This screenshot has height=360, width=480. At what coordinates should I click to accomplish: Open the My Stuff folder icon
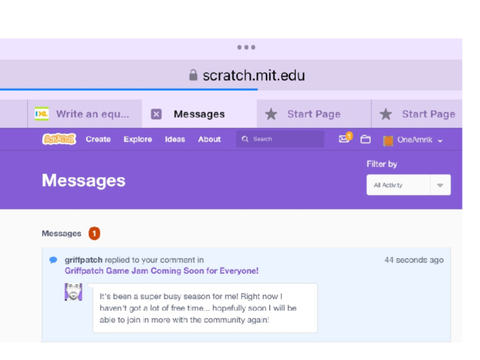[365, 139]
